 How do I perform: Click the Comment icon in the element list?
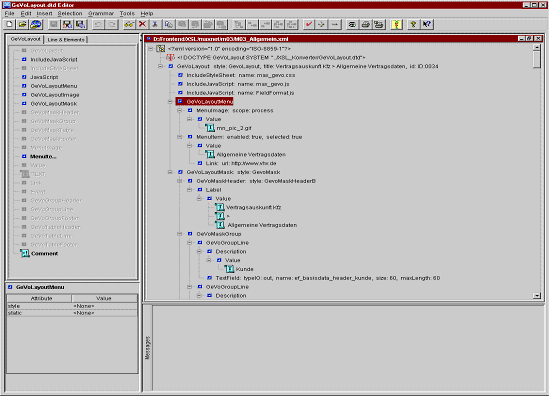(x=25, y=253)
